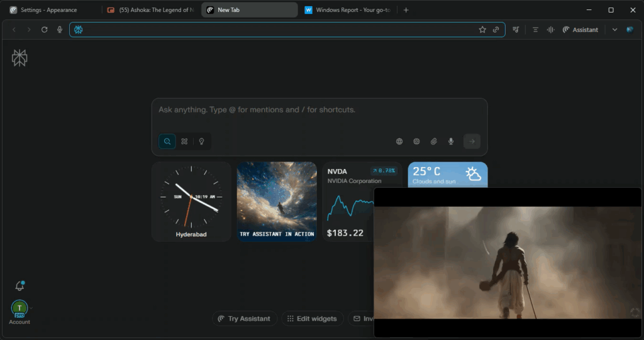This screenshot has height=340, width=644.
Task: Open the profile avatar at toolbar end
Action: click(630, 30)
